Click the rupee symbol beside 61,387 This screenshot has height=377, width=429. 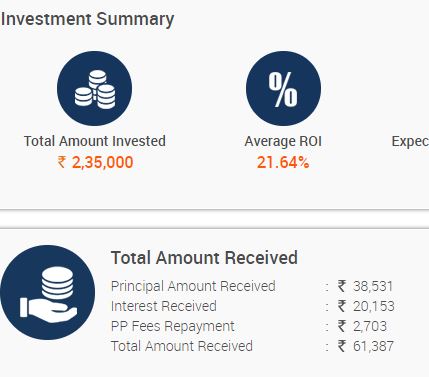(342, 346)
